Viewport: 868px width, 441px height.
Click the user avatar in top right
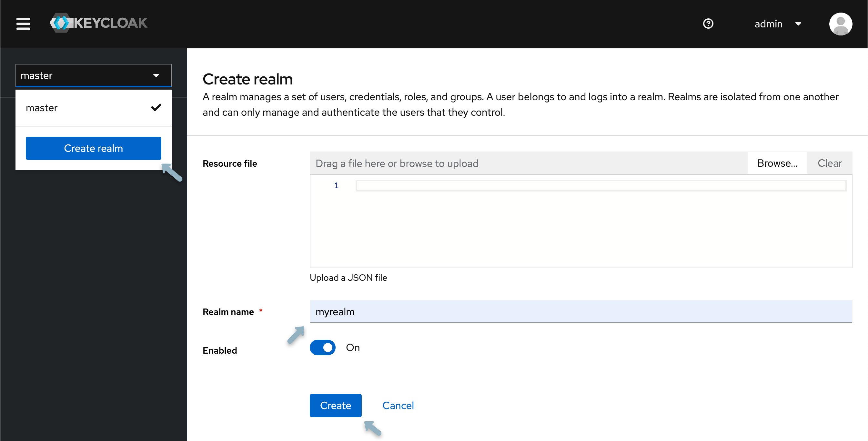(841, 24)
